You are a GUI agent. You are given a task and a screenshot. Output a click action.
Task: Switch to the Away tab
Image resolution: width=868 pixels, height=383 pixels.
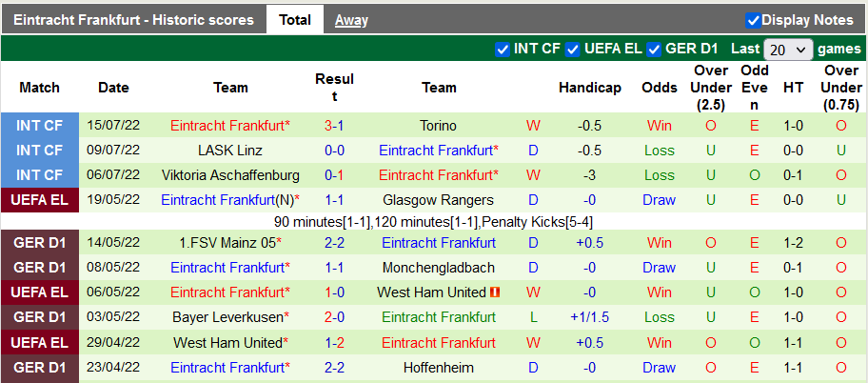351,20
